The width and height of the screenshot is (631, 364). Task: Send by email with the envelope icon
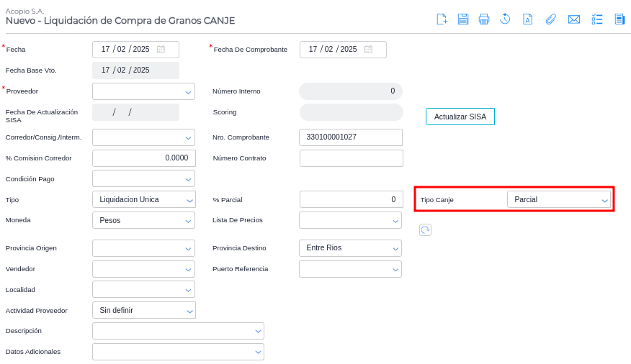tap(574, 19)
